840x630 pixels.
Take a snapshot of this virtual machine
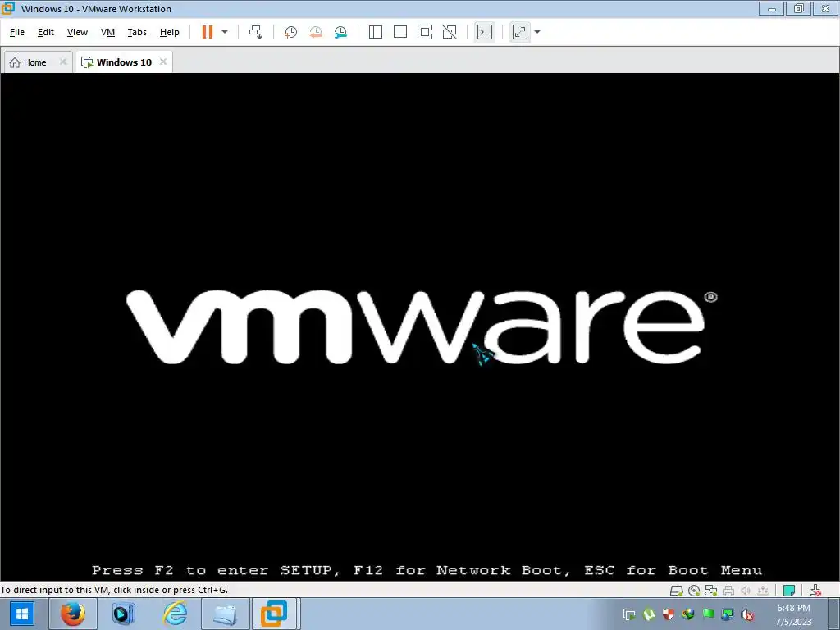pyautogui.click(x=291, y=32)
